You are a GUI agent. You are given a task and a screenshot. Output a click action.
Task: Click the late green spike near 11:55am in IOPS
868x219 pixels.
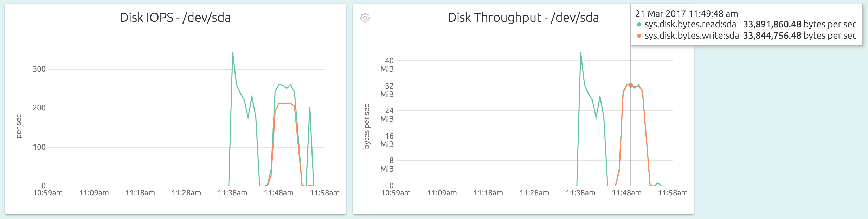point(310,107)
